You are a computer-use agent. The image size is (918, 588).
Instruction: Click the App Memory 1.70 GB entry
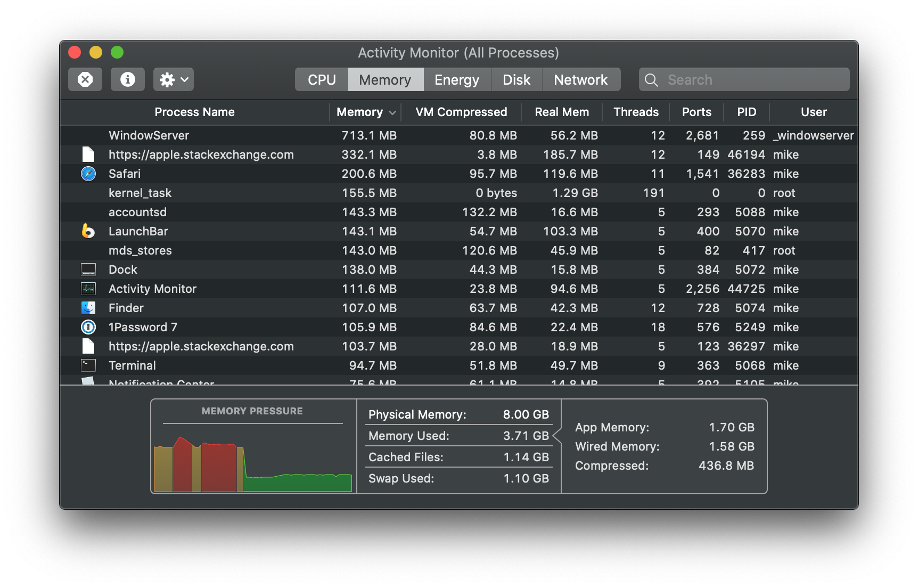(665, 427)
